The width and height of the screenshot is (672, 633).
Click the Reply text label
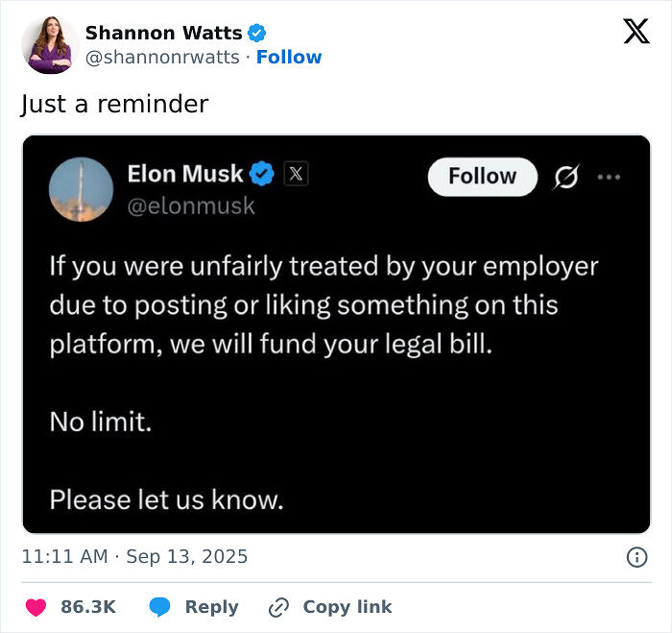click(x=211, y=607)
